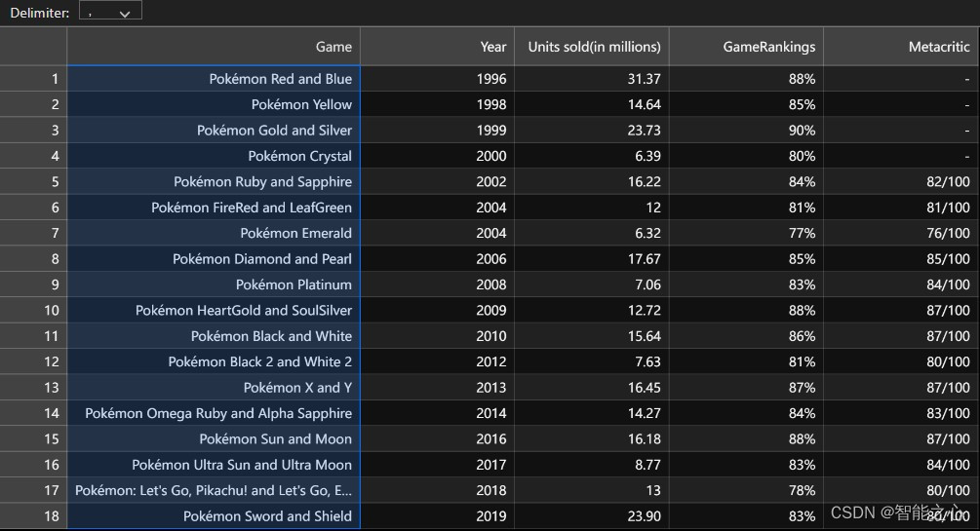This screenshot has width=980, height=531.
Task: Click the GameRankings column header
Action: pyautogui.click(x=746, y=46)
